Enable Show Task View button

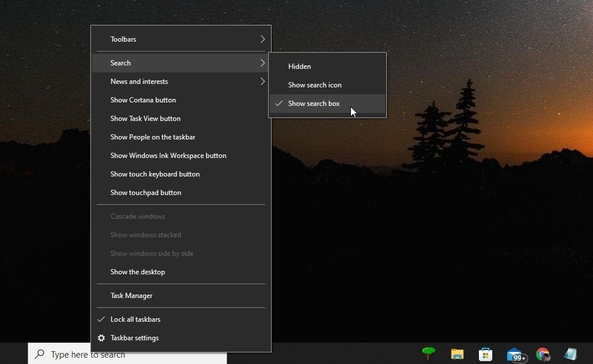point(145,119)
